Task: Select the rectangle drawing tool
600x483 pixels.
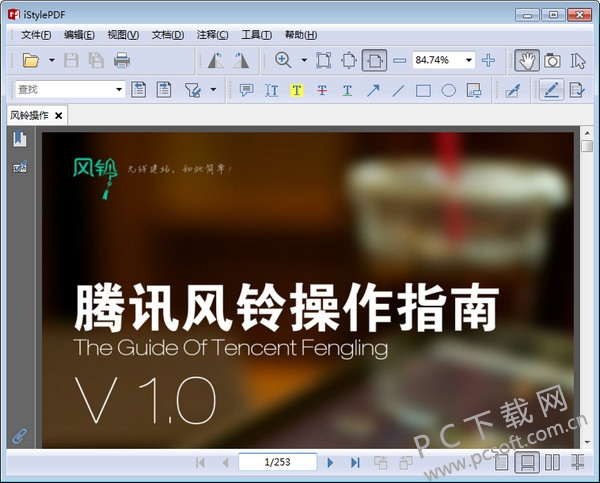Action: click(423, 91)
